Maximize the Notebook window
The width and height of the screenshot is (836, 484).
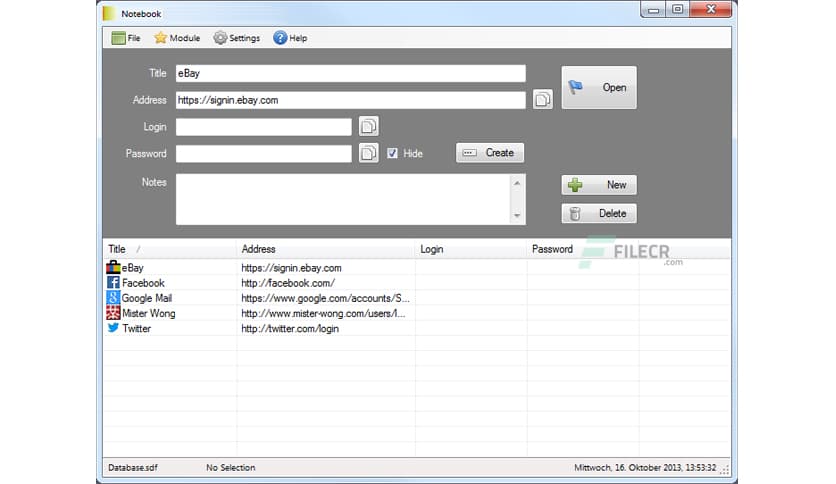[677, 10]
